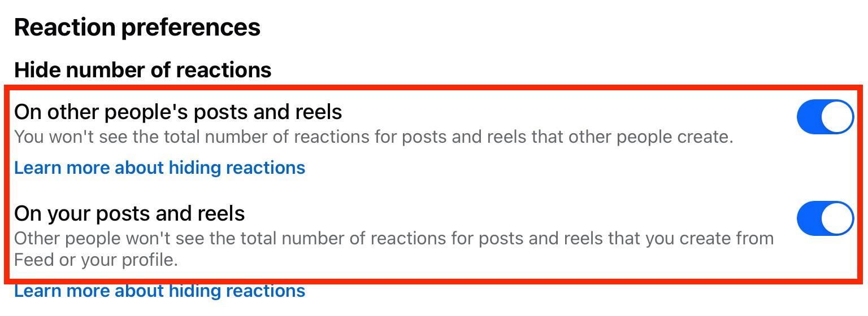
Task: Click the description starting 'Other people won't see'
Action: pos(393,238)
